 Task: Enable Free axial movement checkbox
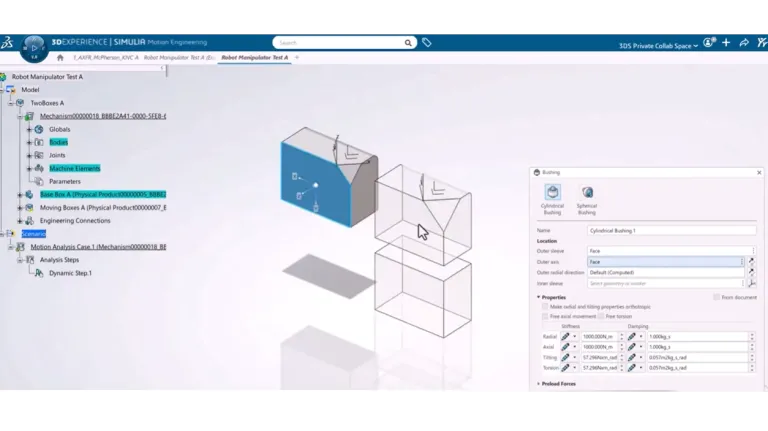pos(545,316)
